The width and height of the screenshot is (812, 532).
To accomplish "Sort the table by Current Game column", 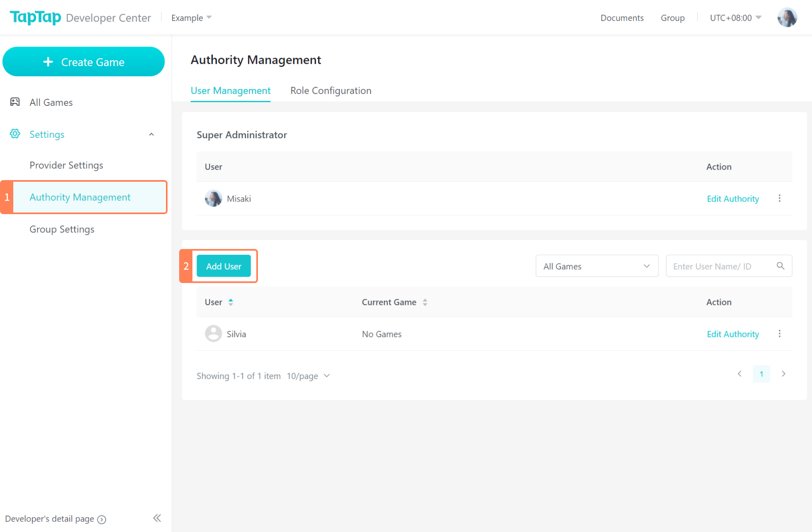I will point(425,302).
